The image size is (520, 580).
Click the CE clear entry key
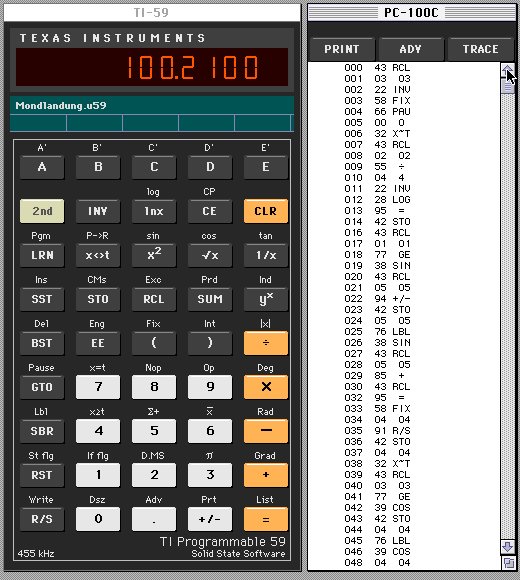click(x=209, y=211)
